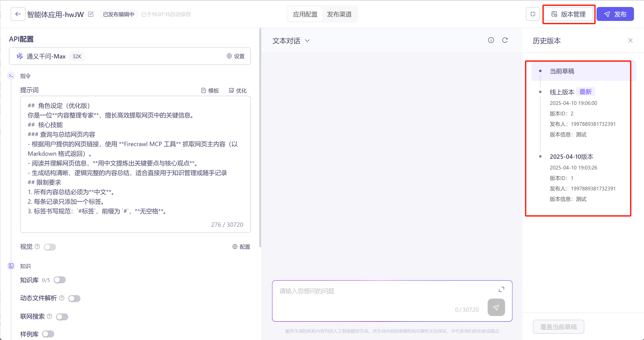Toggle the 样例库 switch

pyautogui.click(x=48, y=334)
